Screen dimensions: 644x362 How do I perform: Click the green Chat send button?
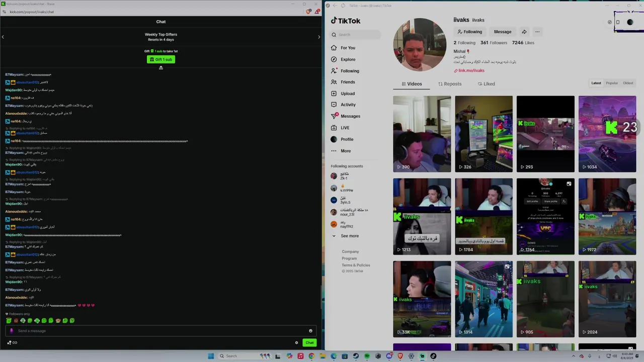[x=309, y=342]
